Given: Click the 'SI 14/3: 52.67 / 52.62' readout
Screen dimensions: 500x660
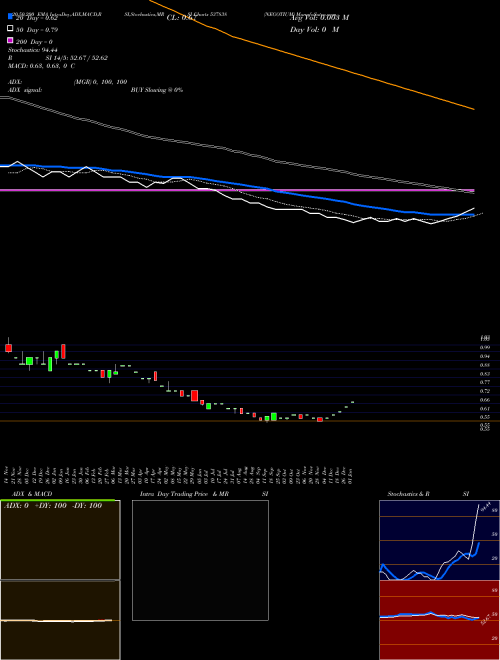Looking at the screenshot, I should [x=77, y=58].
